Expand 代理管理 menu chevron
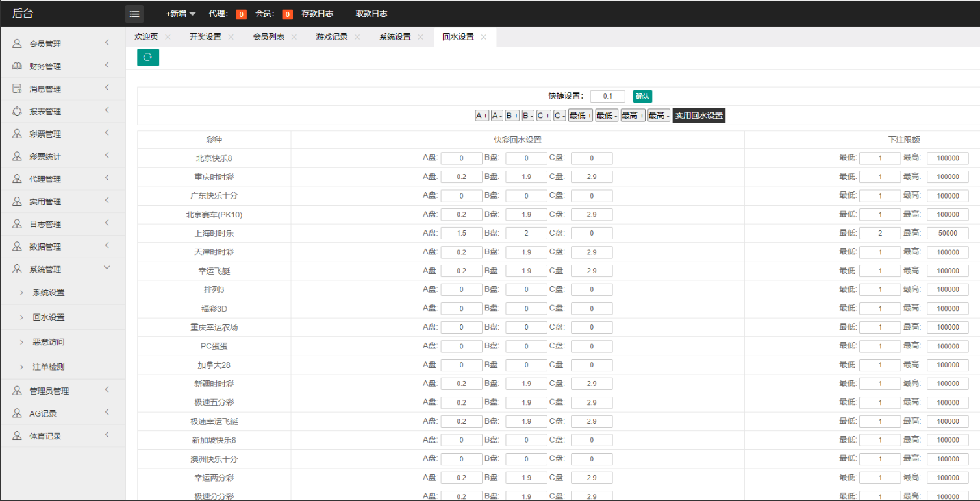The width and height of the screenshot is (980, 501). [107, 178]
